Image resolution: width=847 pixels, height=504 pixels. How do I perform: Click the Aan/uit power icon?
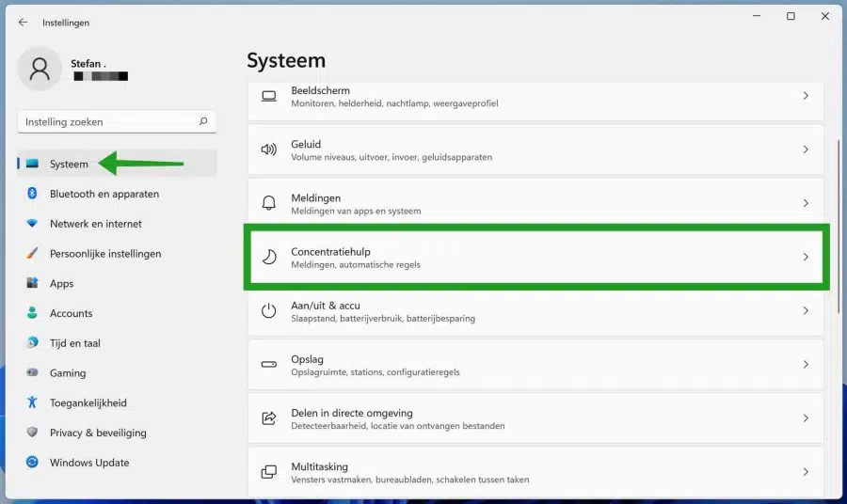[x=269, y=311]
